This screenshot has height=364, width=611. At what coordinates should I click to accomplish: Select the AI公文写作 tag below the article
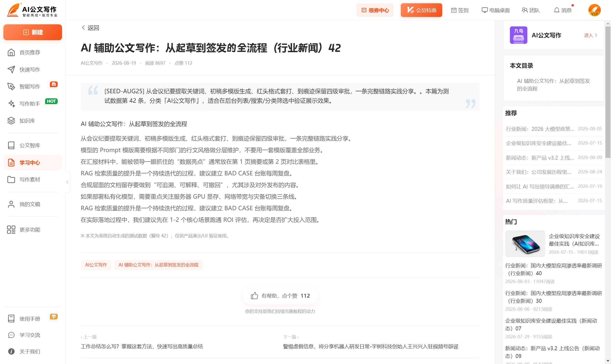96,265
